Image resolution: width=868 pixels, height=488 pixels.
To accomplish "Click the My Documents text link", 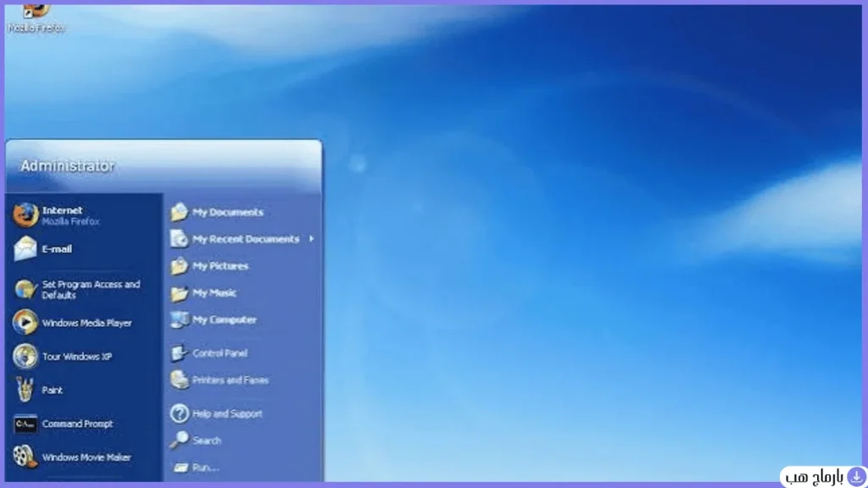I will pyautogui.click(x=228, y=213).
